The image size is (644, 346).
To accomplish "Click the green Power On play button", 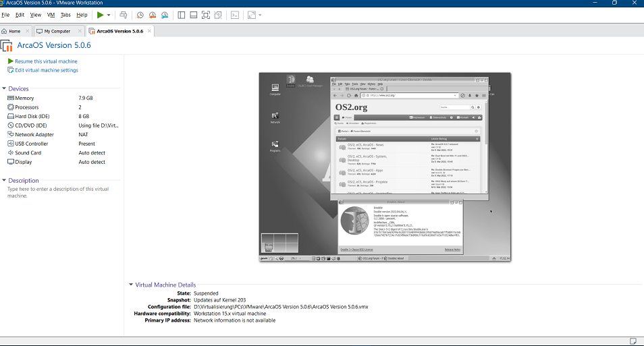I will tap(100, 16).
